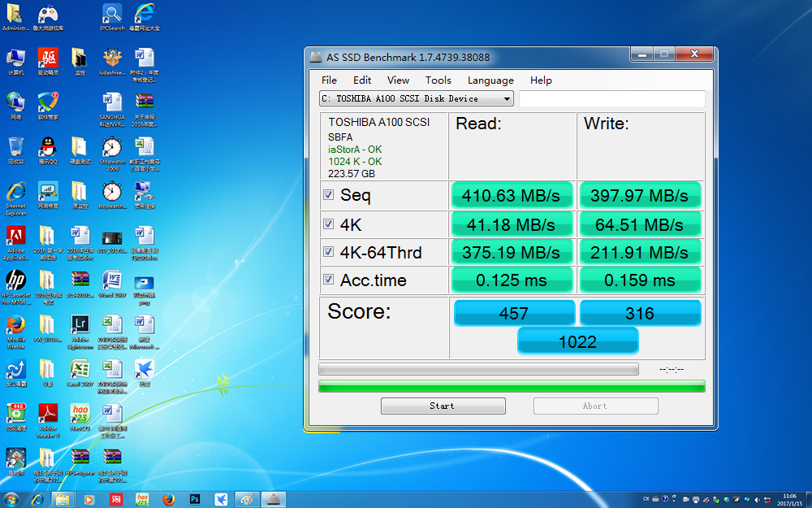Viewport: 812px width, 508px height.
Task: Open the Adobe Lightroom desktop shortcut
Action: [x=80, y=332]
